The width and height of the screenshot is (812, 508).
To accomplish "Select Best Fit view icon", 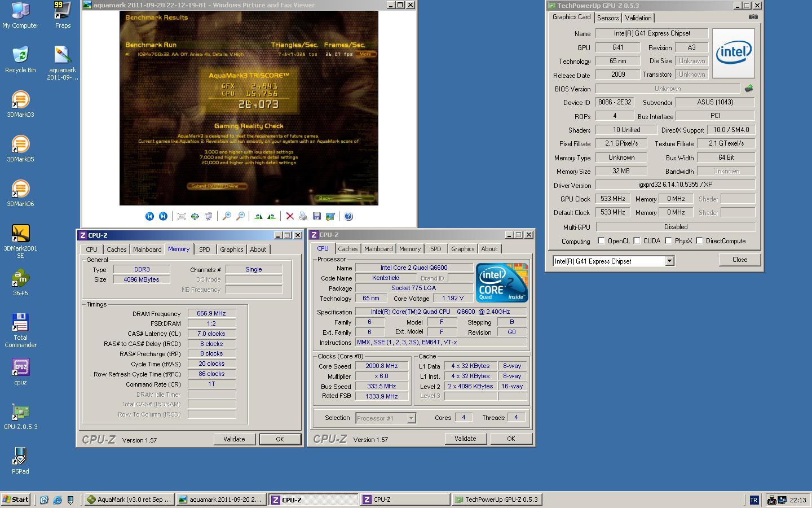I will click(181, 216).
